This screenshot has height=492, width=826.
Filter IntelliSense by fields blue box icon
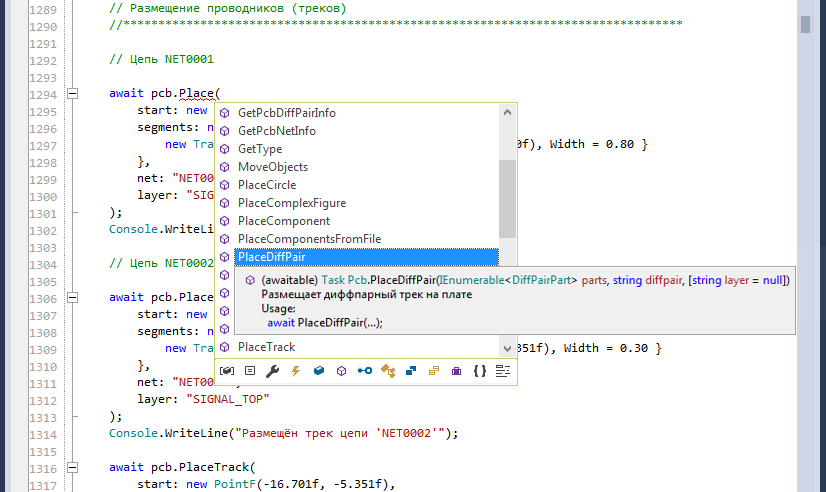coord(319,371)
